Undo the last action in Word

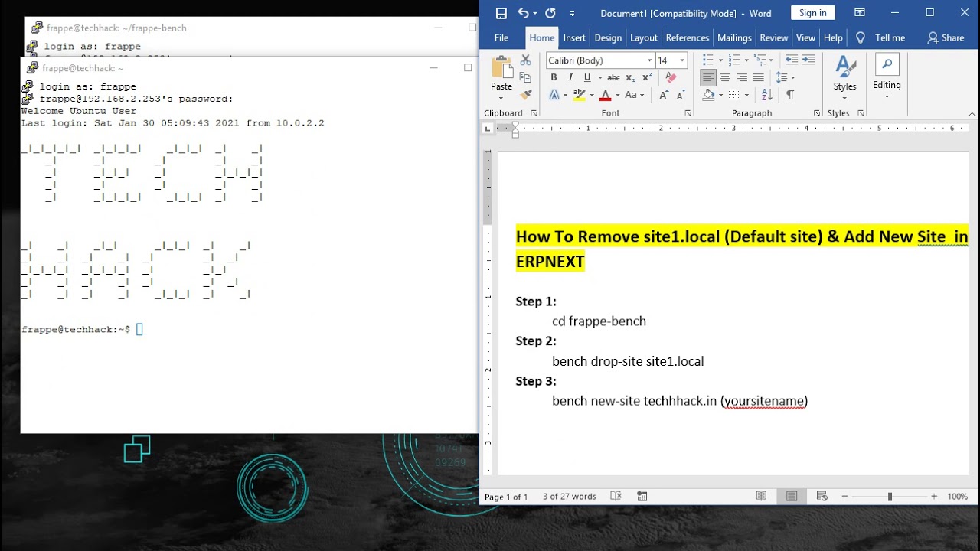pos(523,13)
